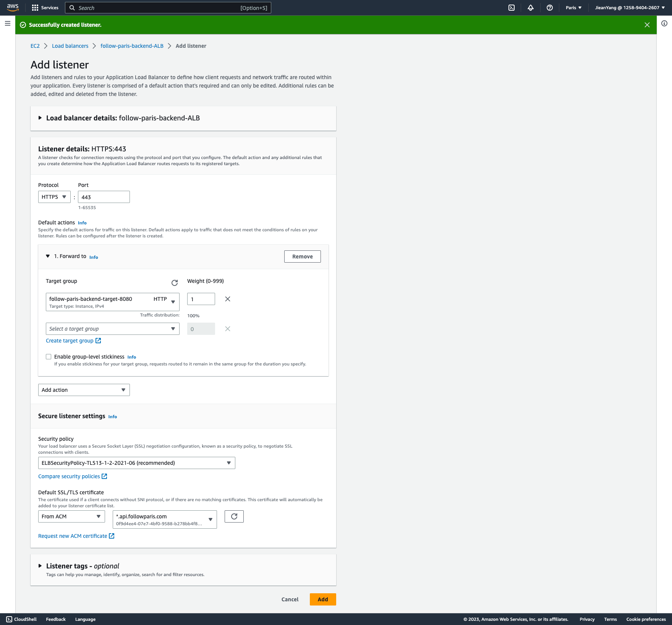This screenshot has width=672, height=625.
Task: Open the Protocol HTTPS dropdown
Action: pyautogui.click(x=54, y=197)
